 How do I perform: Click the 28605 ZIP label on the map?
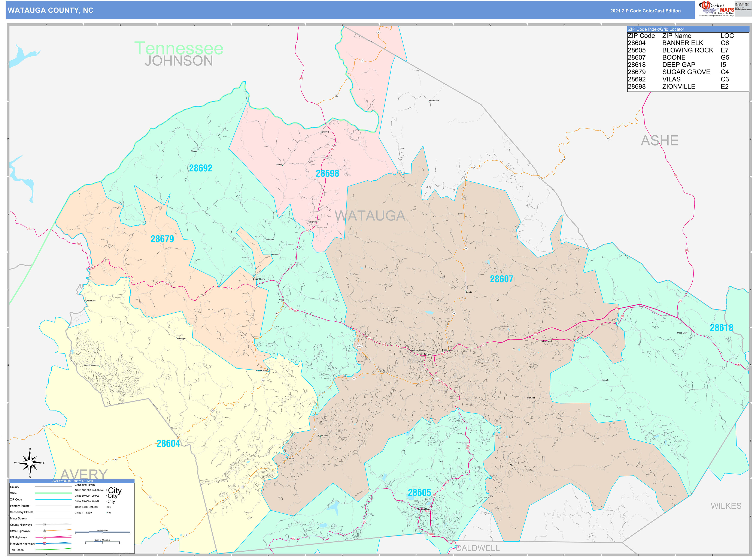coord(419,493)
